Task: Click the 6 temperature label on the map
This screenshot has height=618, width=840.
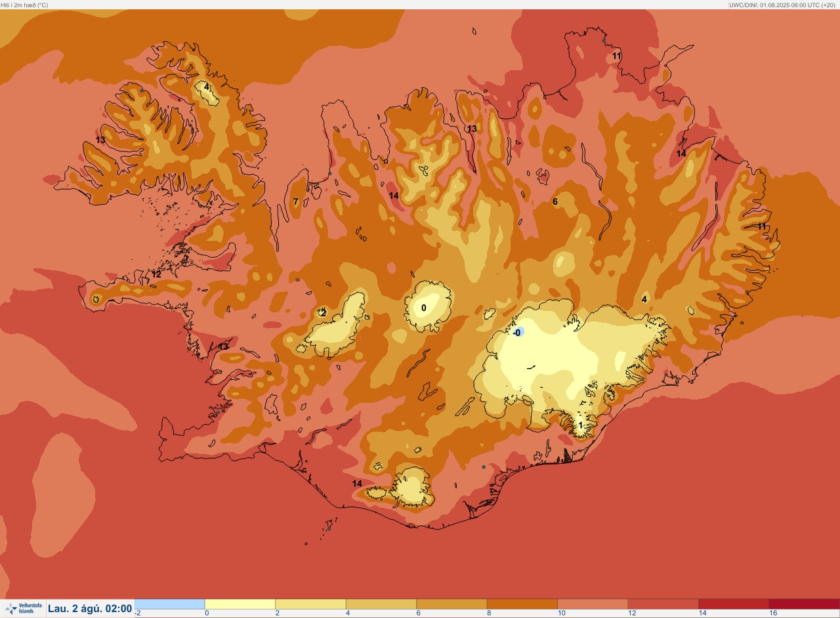Action: pyautogui.click(x=555, y=201)
